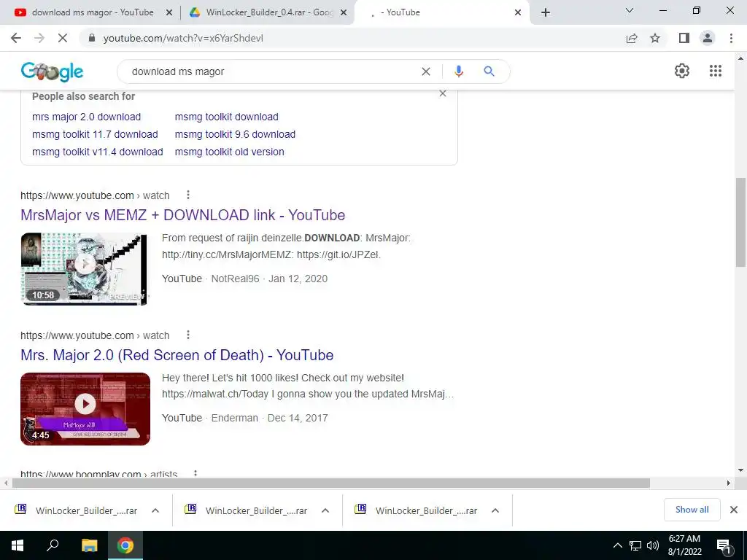
Task: Click the Google logo
Action: pyautogui.click(x=52, y=71)
